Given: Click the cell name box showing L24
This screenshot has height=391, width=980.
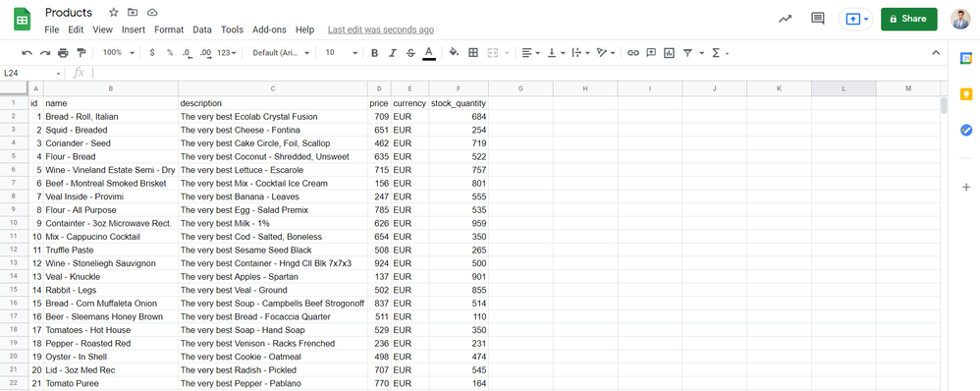Looking at the screenshot, I should coord(31,74).
